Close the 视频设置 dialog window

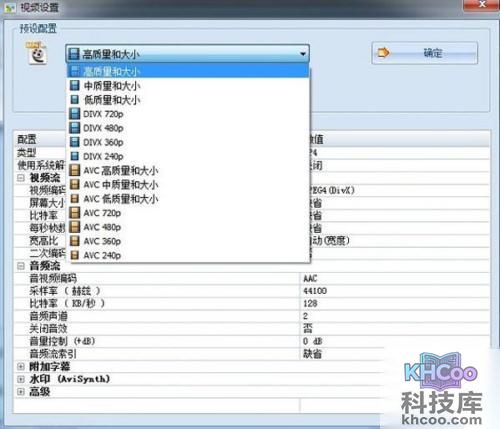coord(481,5)
